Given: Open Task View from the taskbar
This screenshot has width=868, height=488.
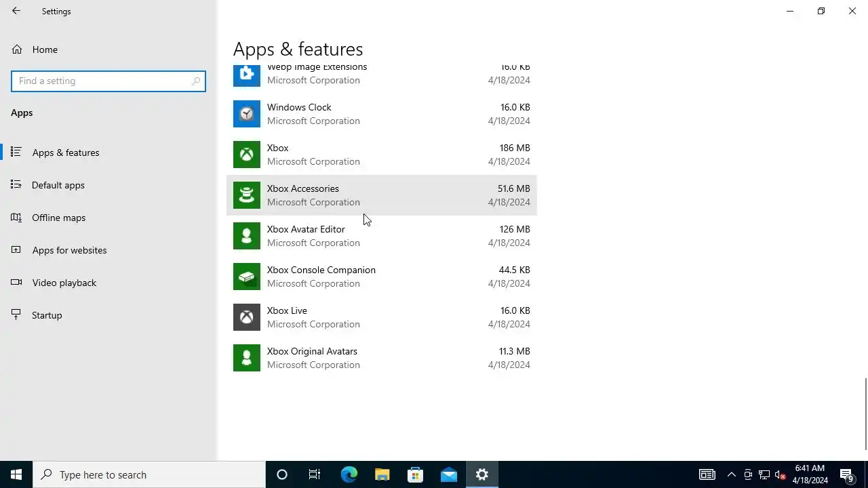Looking at the screenshot, I should [x=315, y=474].
